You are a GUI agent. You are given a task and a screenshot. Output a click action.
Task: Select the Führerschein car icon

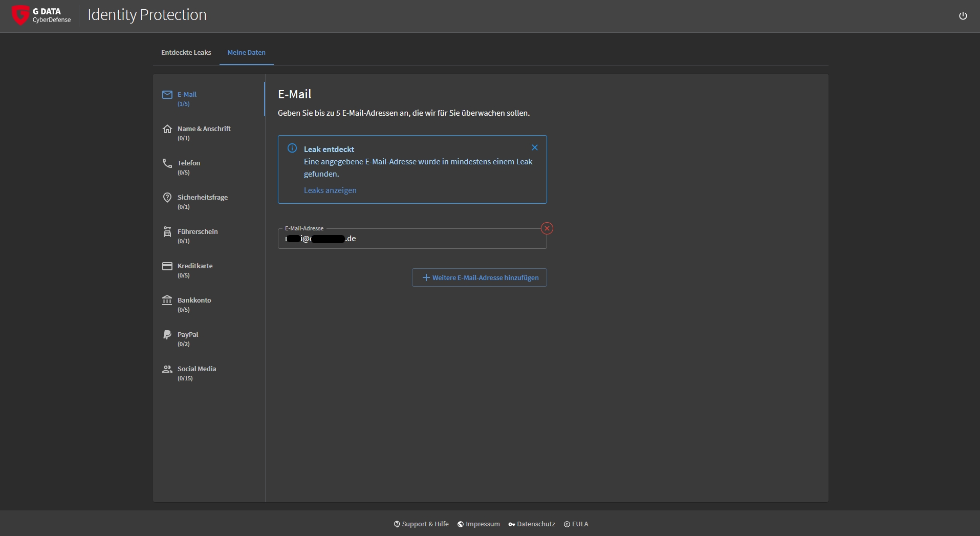click(167, 232)
